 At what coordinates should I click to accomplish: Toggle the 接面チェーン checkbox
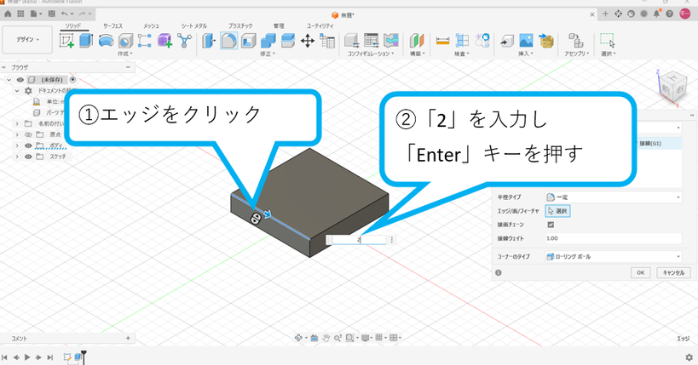coord(551,225)
